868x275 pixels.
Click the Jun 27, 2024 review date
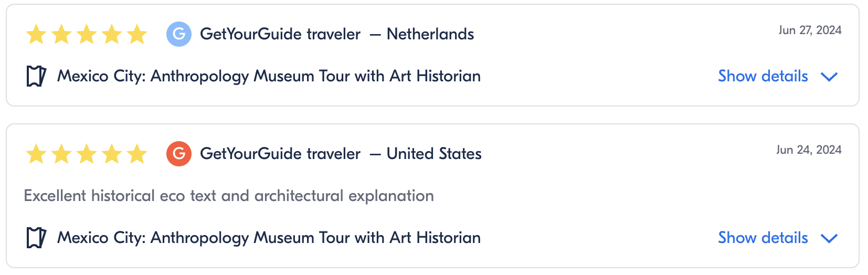pos(810,30)
